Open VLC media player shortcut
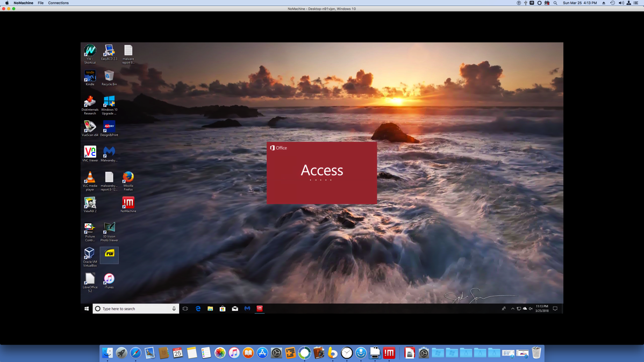Viewport: 644px width, 362px height. (x=90, y=181)
